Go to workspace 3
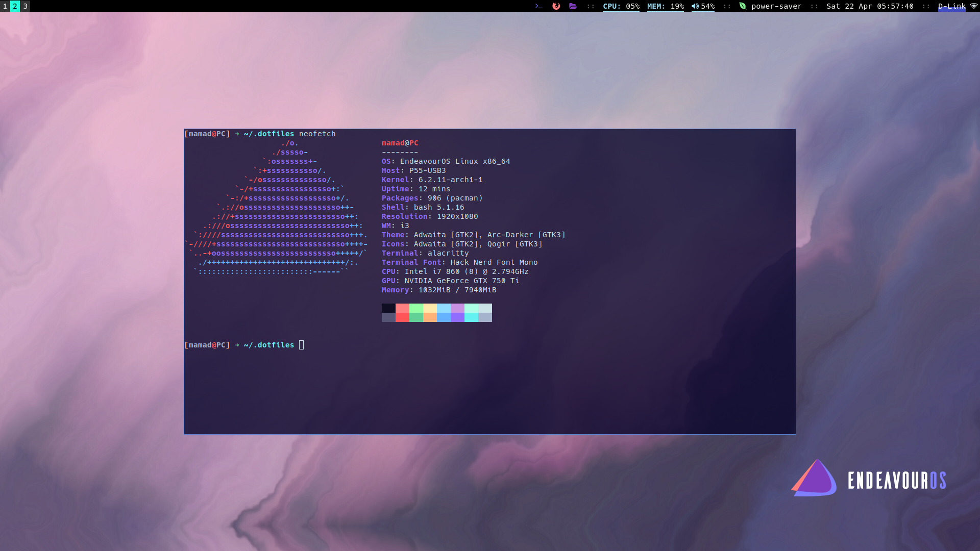 pyautogui.click(x=25, y=6)
